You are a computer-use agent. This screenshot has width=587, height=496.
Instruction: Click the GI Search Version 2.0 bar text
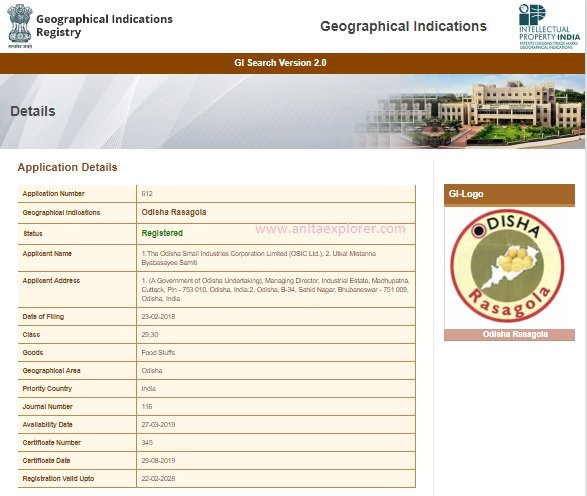point(280,63)
